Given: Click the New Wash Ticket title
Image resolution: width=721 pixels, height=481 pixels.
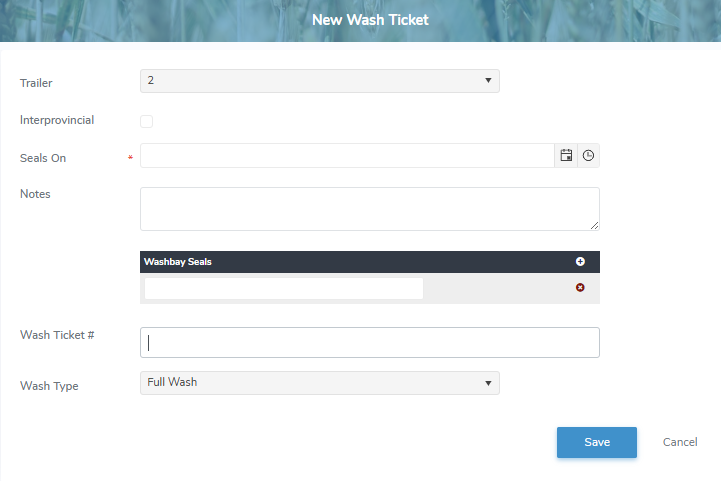Looking at the screenshot, I should (370, 20).
